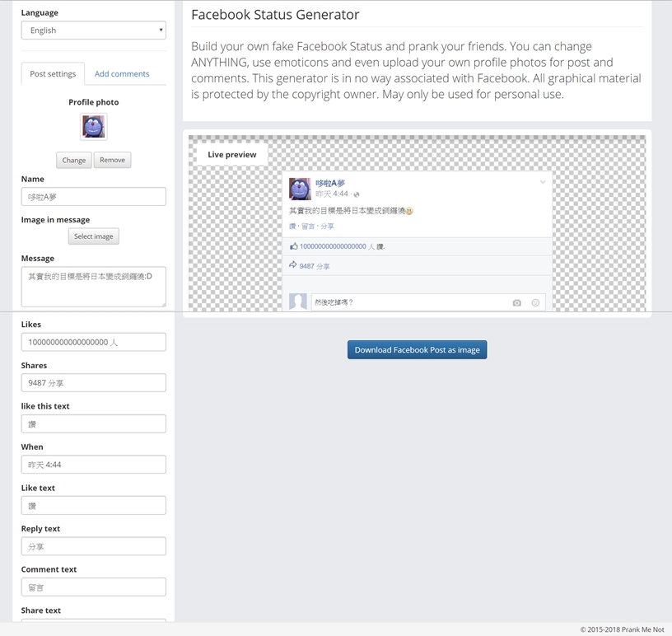Click the Change profile photo button
672x636 pixels.
point(74,160)
